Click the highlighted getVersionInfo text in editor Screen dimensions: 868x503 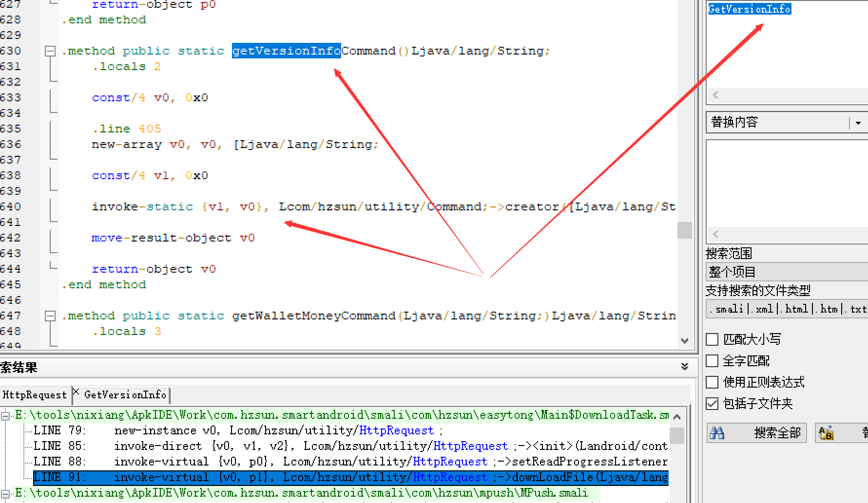tap(286, 51)
